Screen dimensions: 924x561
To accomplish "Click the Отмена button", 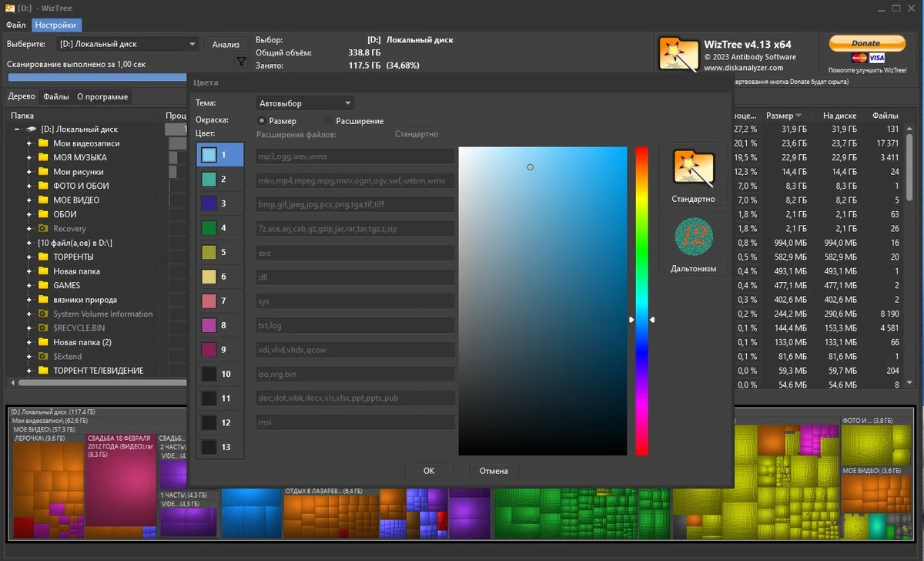I will click(x=494, y=470).
